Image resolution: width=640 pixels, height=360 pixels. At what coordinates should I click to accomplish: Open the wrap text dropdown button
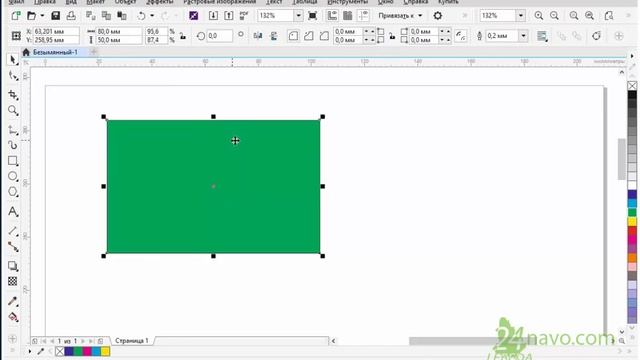[x=542, y=36]
